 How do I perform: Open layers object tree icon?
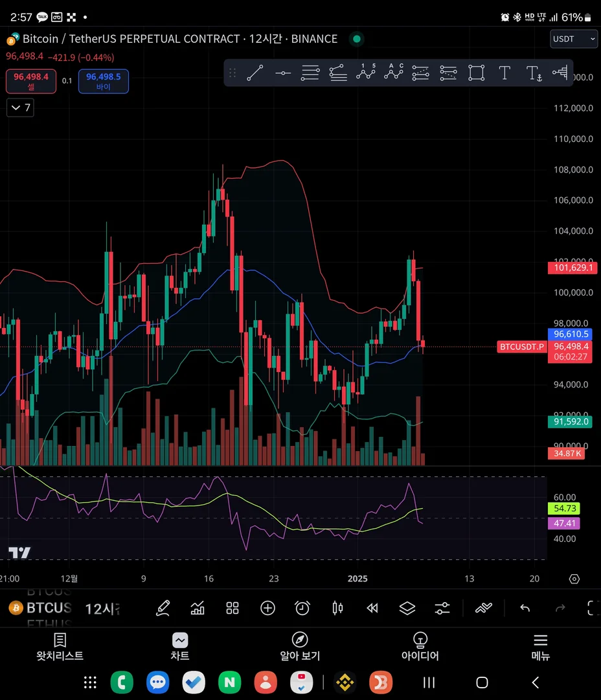point(407,608)
